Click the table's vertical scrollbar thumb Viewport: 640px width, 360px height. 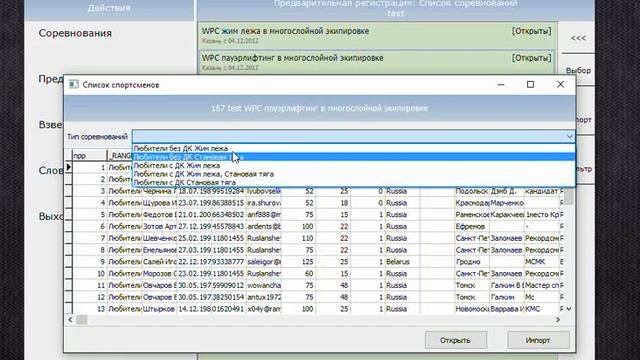(x=569, y=197)
